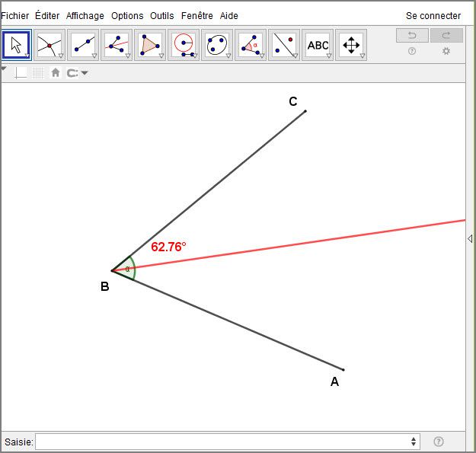The height and width of the screenshot is (453, 476).
Task: Toggle the grid display
Action: coord(38,73)
